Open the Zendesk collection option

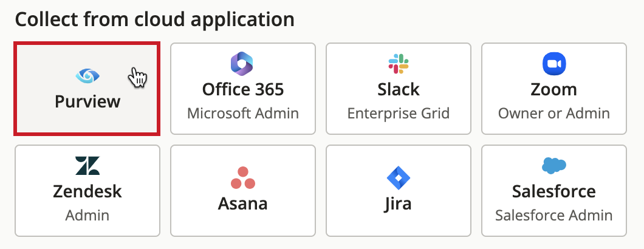click(x=87, y=191)
